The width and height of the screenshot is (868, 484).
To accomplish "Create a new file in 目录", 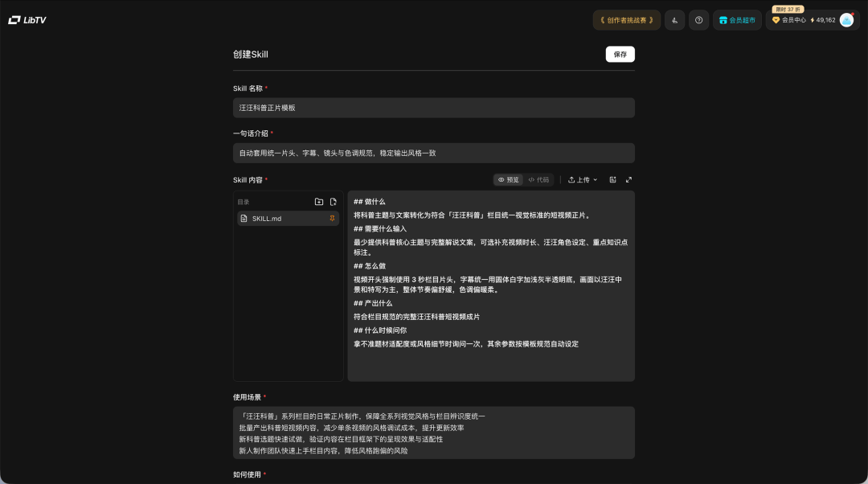I will (x=334, y=202).
